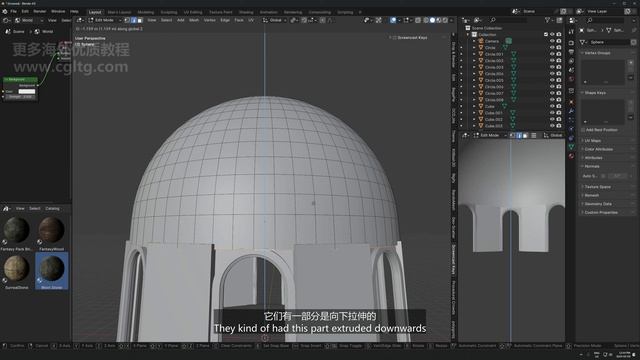
Task: Open the File menu
Action: coord(13,11)
